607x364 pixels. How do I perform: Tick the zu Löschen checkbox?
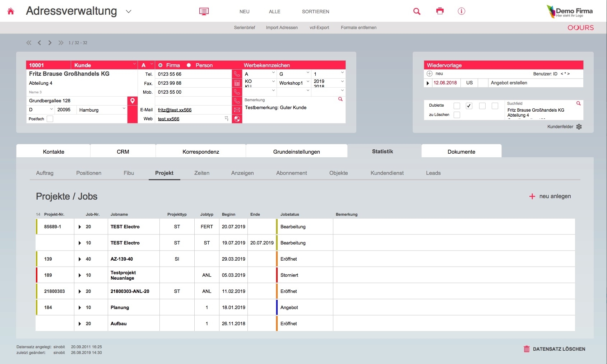click(x=457, y=115)
